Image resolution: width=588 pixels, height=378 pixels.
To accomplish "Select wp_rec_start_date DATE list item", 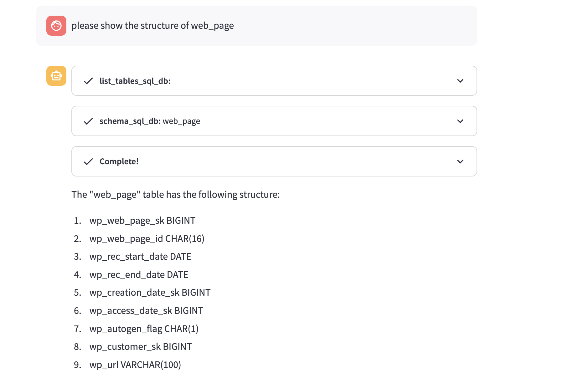I will click(140, 257).
